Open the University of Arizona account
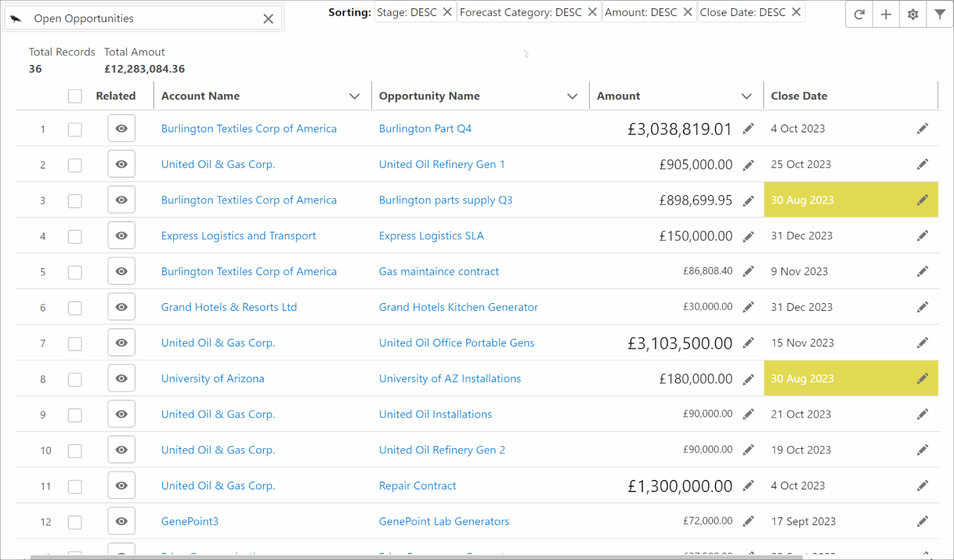954x560 pixels. (x=212, y=379)
